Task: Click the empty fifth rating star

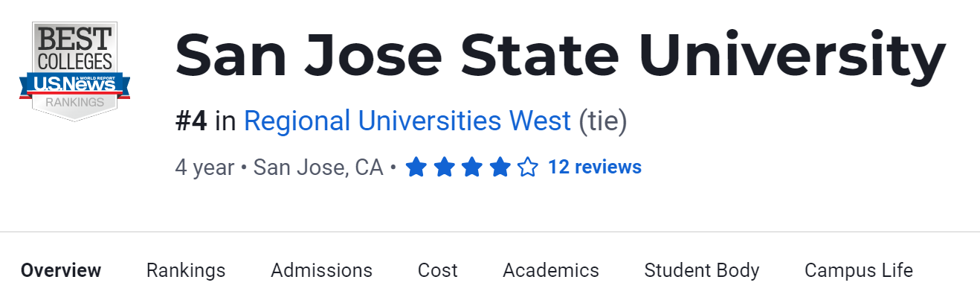Action: (x=528, y=167)
